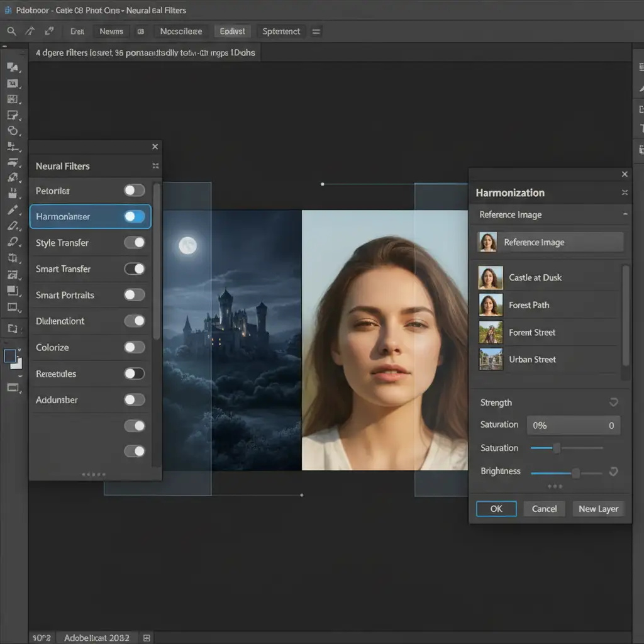Click the New Layer button
The image size is (644, 644).
coord(598,509)
